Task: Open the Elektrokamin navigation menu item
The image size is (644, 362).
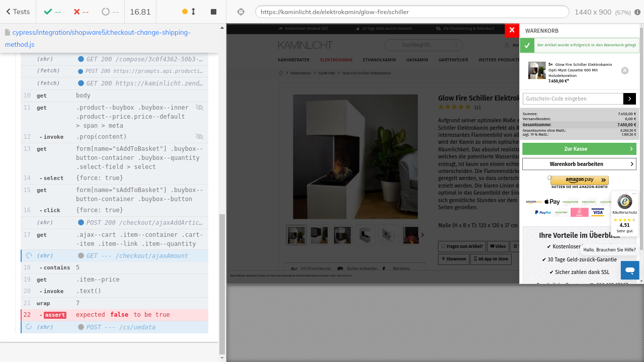Action: click(x=336, y=60)
